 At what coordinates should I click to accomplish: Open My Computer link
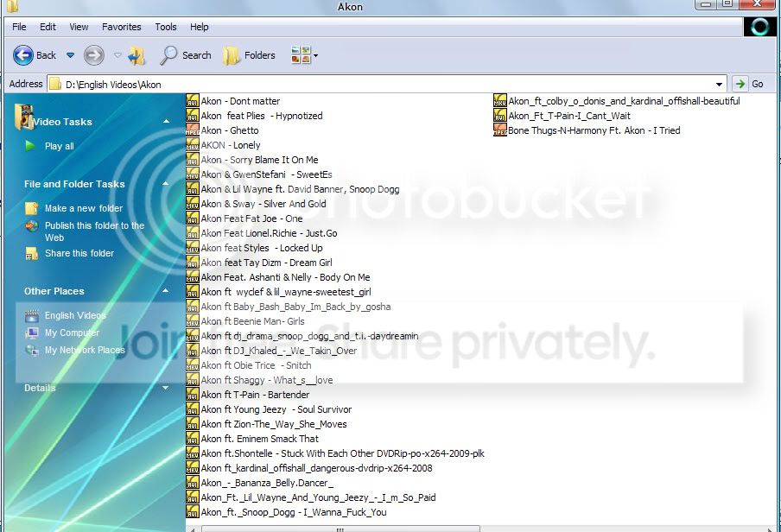coord(73,332)
